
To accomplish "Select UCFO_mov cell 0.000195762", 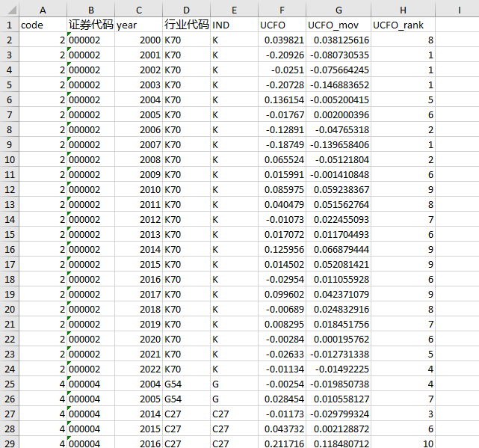I will coord(339,339).
